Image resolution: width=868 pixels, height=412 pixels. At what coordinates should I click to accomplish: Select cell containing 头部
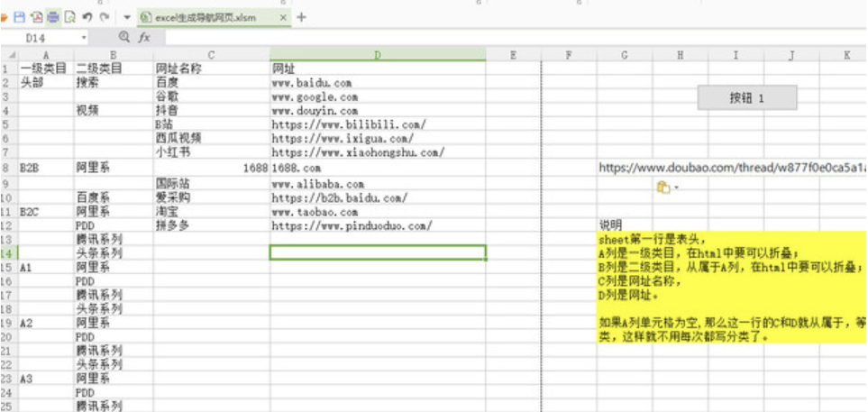click(46, 83)
